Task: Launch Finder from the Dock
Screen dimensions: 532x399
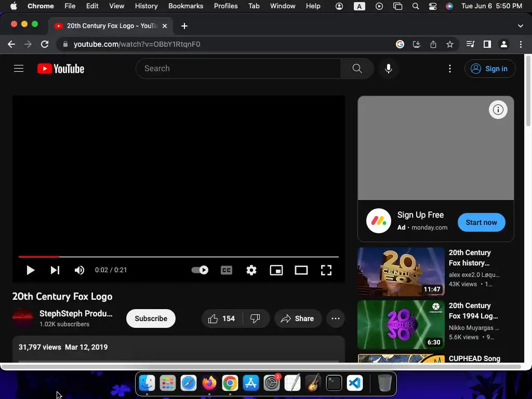Action: (147, 383)
